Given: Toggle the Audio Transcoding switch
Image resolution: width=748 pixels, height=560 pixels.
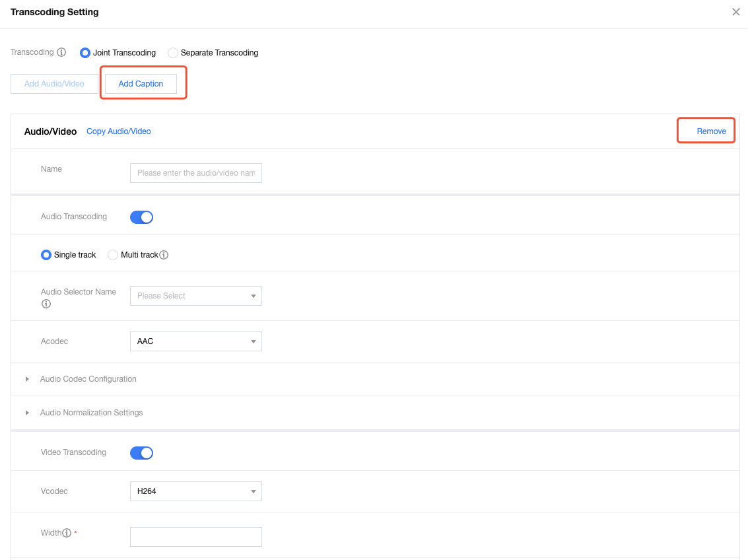Looking at the screenshot, I should [141, 217].
